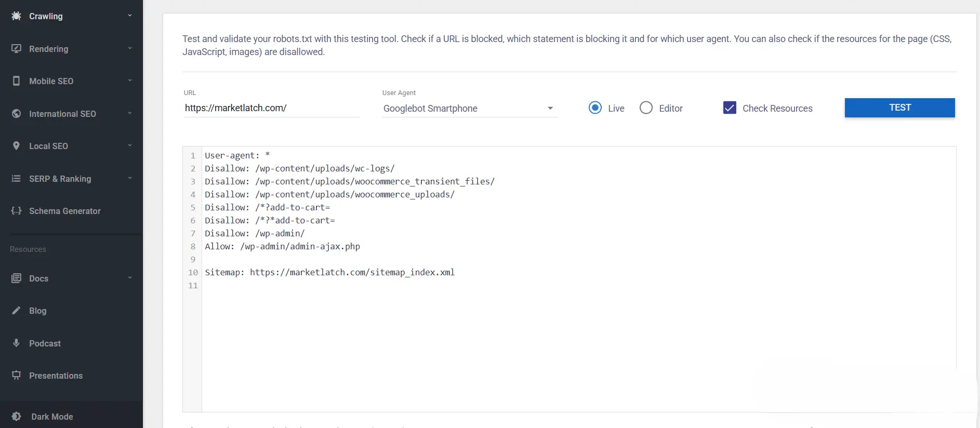Expand the International SEO chevron

tap(130, 113)
